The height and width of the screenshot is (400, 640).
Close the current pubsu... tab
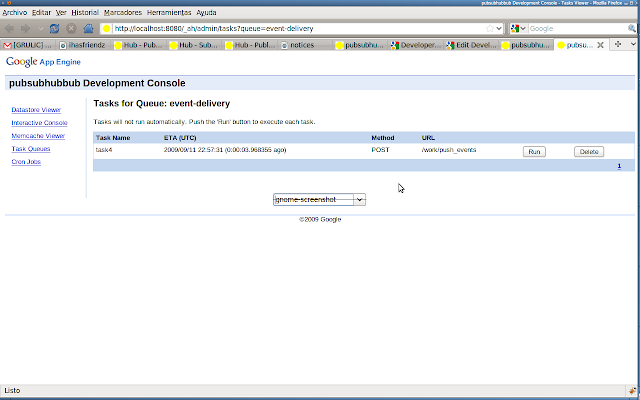point(600,45)
